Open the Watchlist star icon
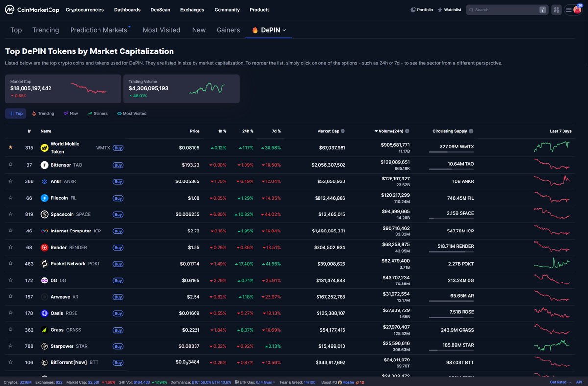Viewport: 588px width, 386px height. (439, 9)
